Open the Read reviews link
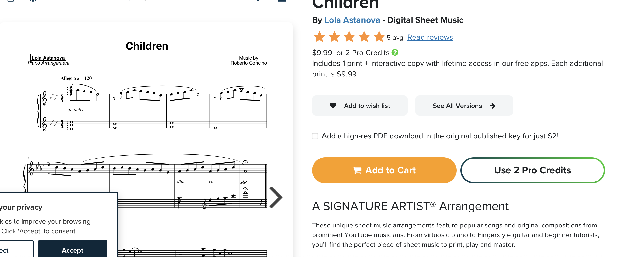644x257 pixels. click(430, 37)
